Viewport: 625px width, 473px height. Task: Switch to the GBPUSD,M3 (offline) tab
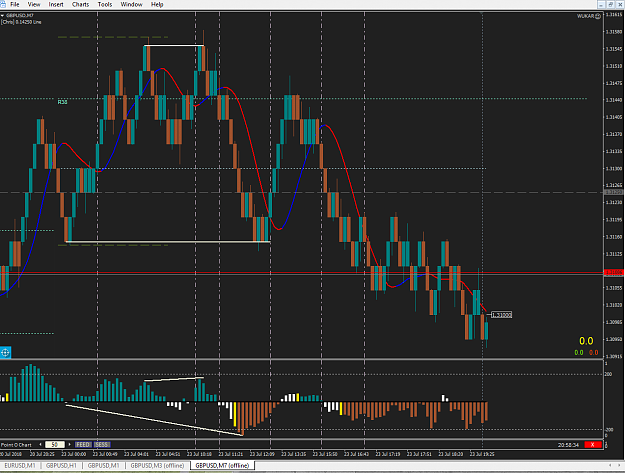coord(157,465)
